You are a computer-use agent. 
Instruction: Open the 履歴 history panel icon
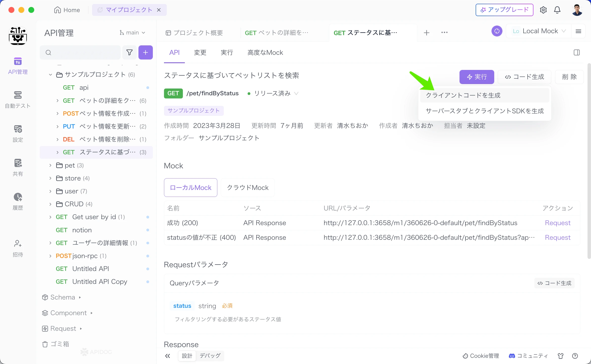pos(18,201)
